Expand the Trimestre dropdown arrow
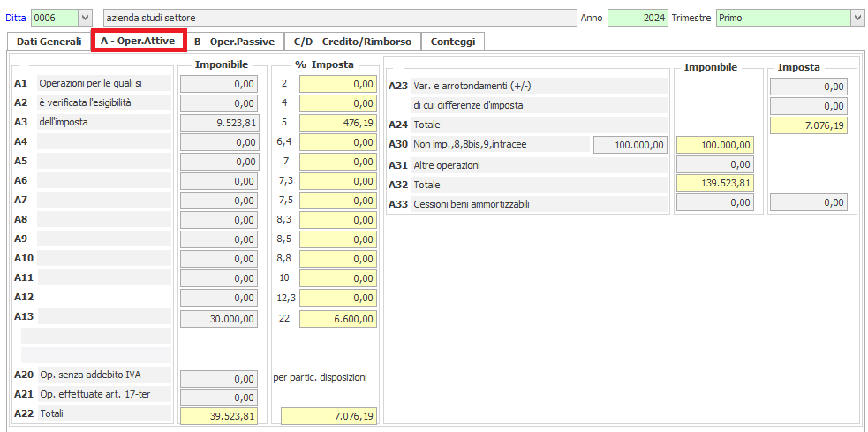Screen dimensions: 868x432 point(857,18)
